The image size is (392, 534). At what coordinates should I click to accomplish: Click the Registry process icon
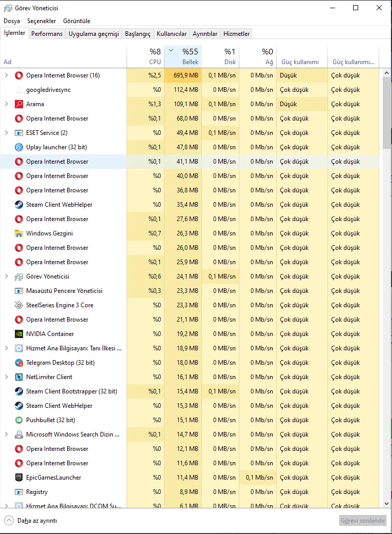tap(19, 492)
